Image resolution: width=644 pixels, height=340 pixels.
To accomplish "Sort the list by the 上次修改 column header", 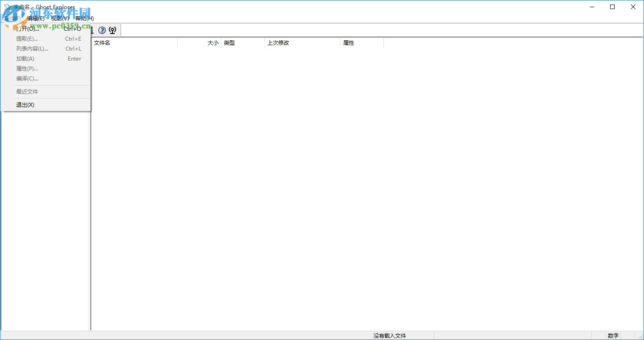I will tap(302, 43).
